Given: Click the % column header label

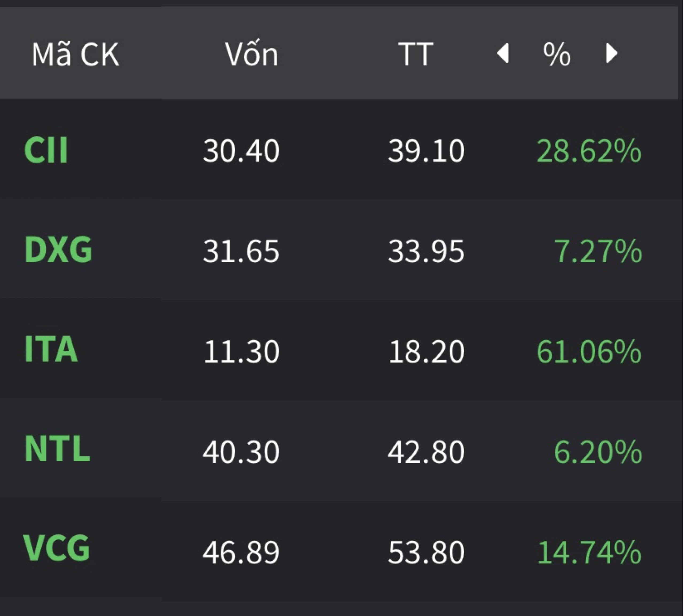Looking at the screenshot, I should click(557, 54).
